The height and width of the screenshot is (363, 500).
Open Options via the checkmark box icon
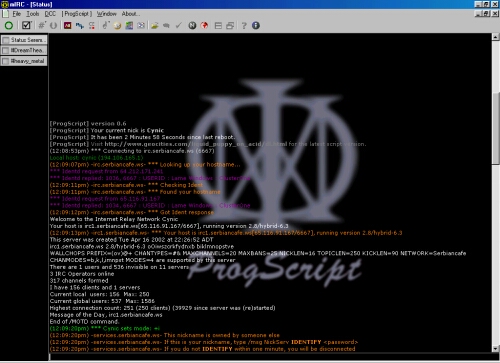coord(26,25)
